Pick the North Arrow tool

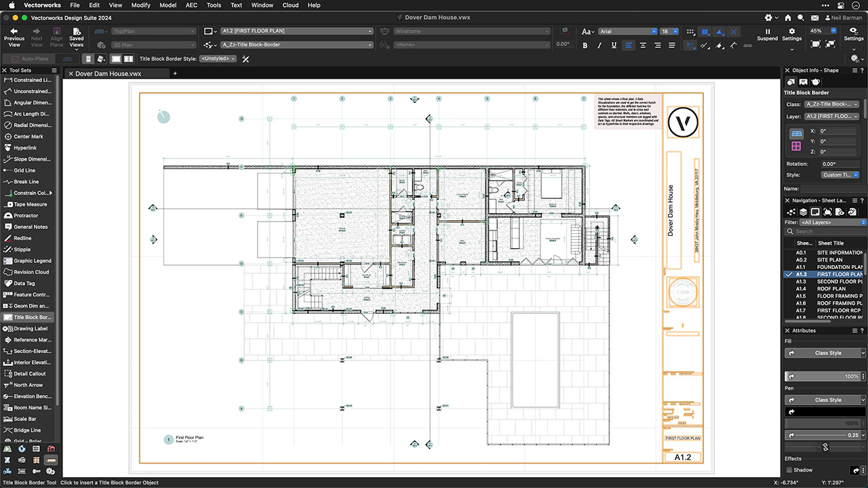coord(30,385)
